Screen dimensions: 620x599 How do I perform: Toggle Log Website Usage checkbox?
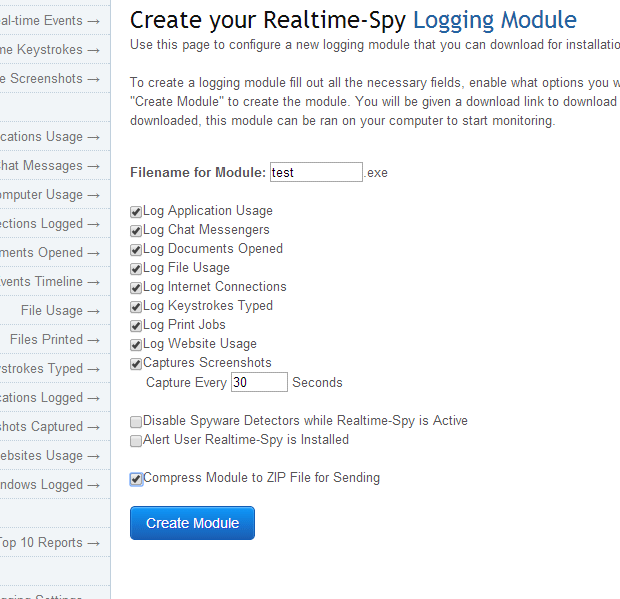136,345
